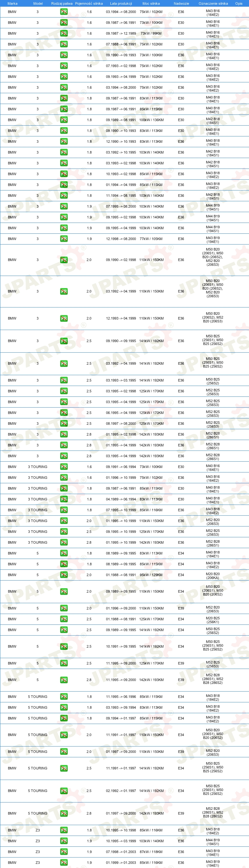Click the fuel icon in the Z3 10.1995 -> 10.1998 row

coord(64,830)
